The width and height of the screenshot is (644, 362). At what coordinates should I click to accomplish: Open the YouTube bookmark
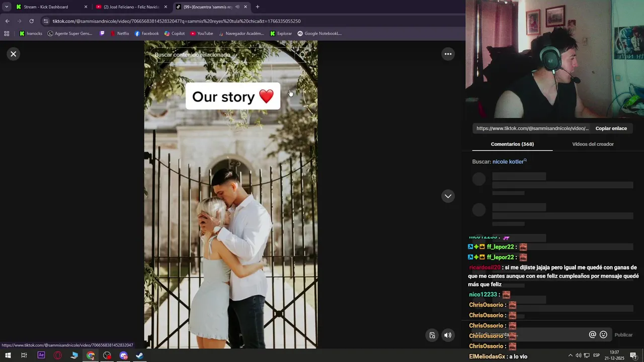(x=201, y=34)
